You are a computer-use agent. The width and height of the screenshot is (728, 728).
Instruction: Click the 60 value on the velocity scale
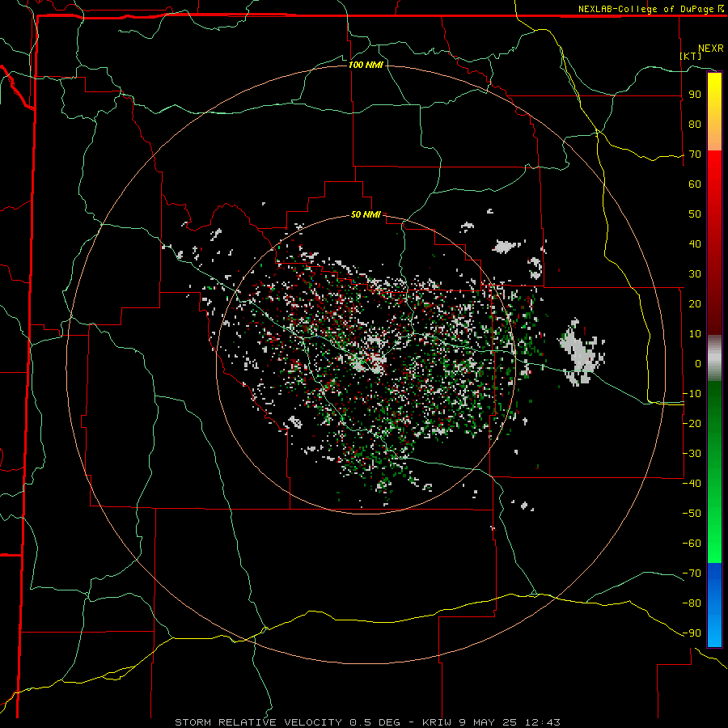[695, 184]
